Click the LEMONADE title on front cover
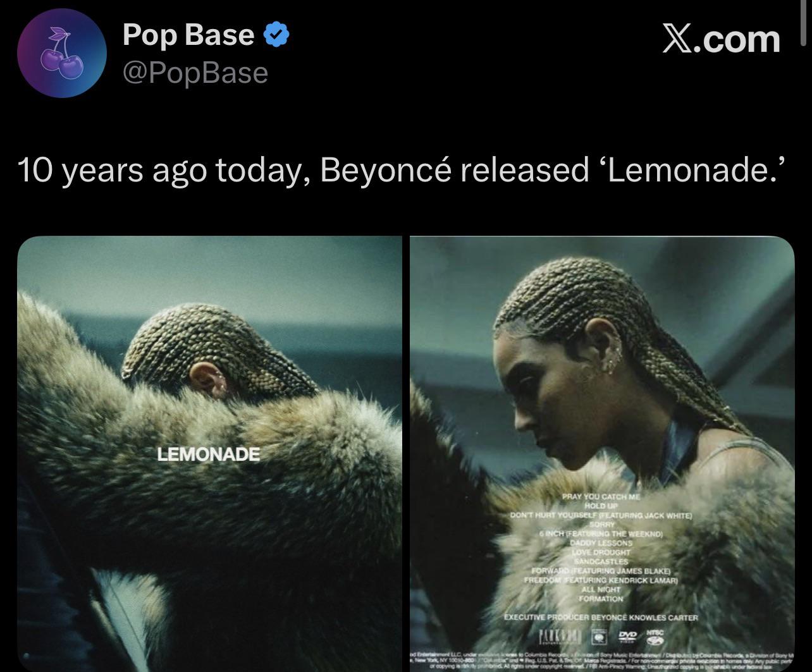812x672 pixels. (x=208, y=454)
